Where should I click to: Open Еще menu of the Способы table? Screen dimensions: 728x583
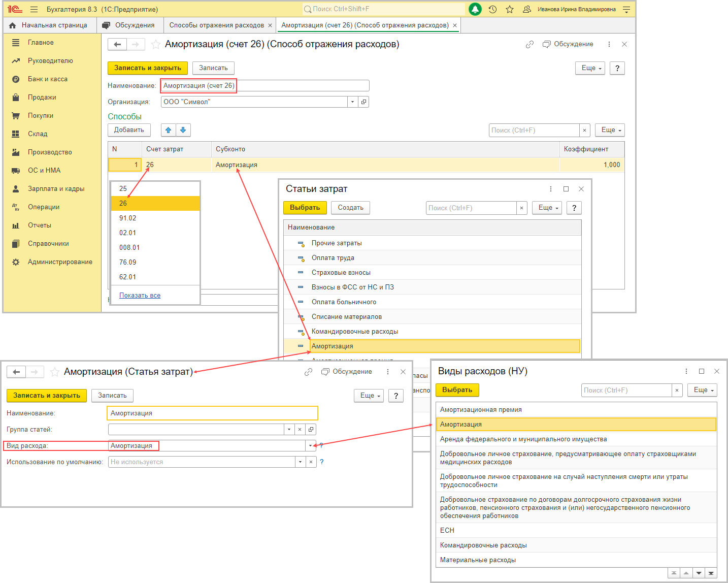pos(610,130)
